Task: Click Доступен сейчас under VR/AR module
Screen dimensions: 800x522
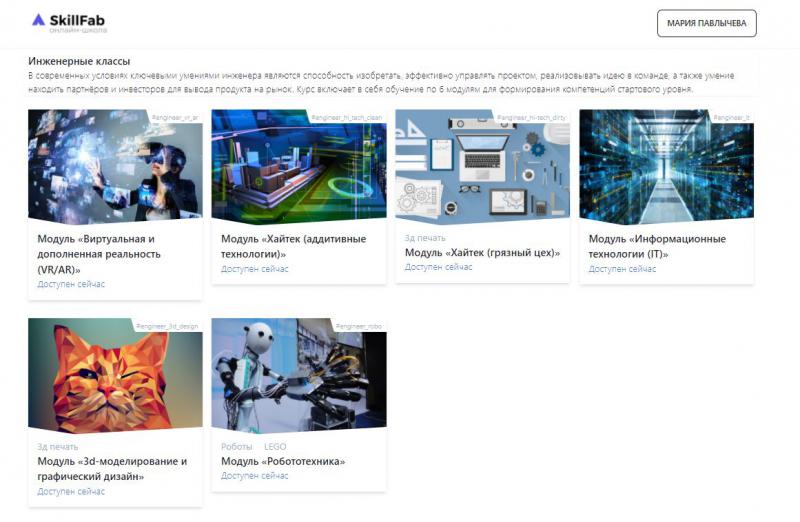Action: tap(71, 284)
